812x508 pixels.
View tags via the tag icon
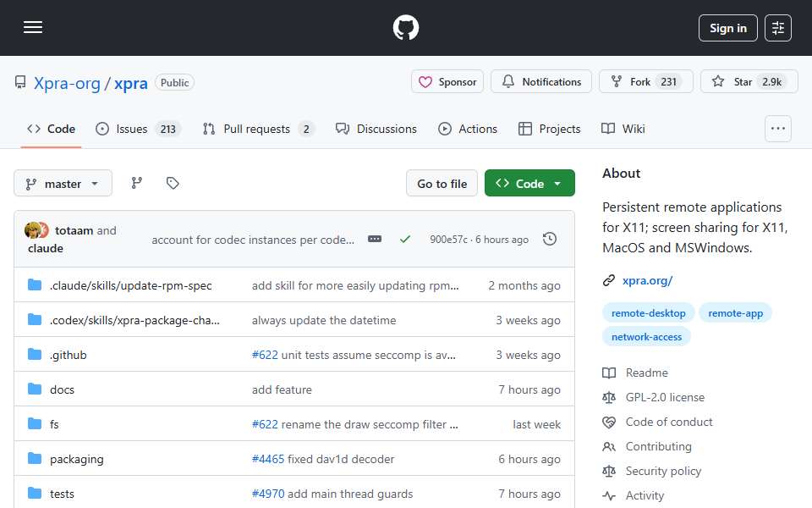[173, 183]
